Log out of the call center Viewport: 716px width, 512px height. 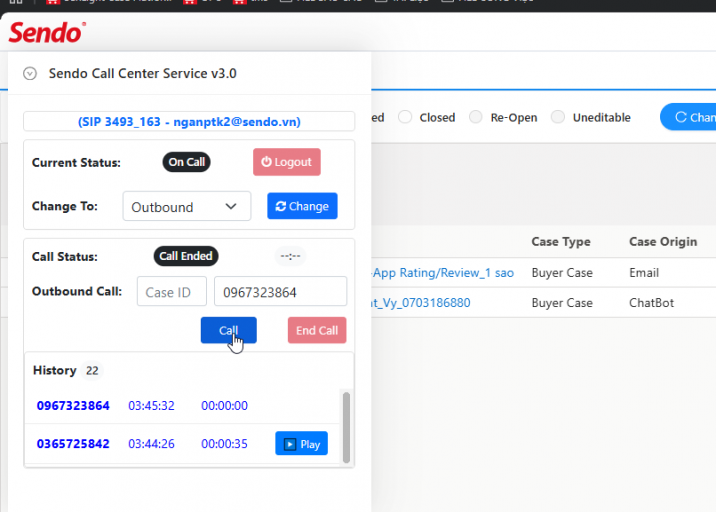[287, 162]
